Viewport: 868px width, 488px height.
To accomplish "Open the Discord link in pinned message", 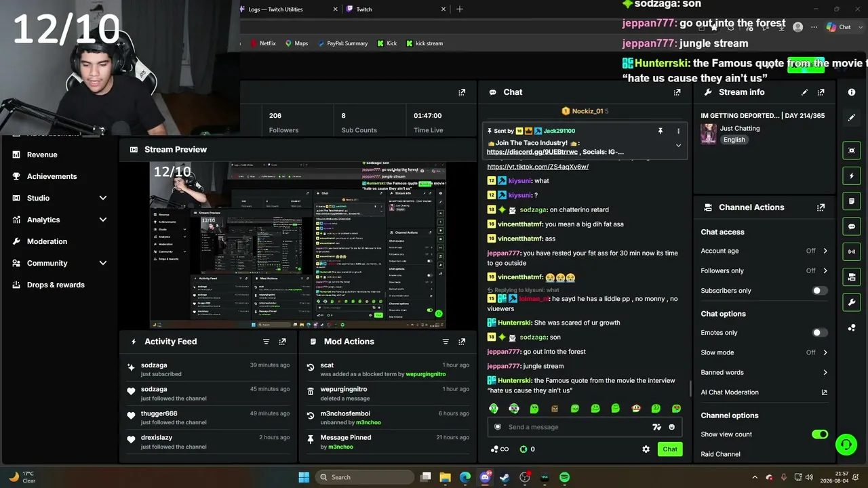I will point(532,152).
